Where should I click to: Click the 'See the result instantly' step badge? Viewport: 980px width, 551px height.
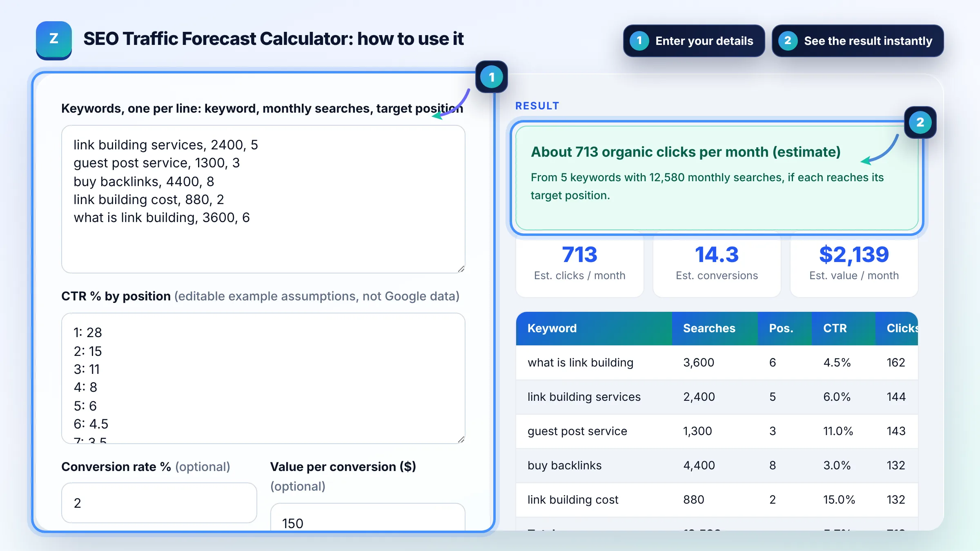[857, 41]
